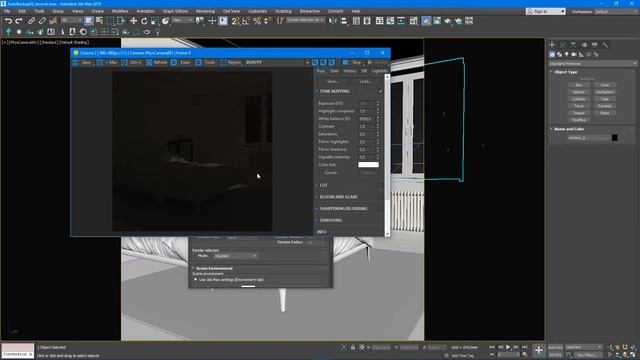Viewport: 640px width, 360px height.
Task: Expand the Denoising section
Action: click(x=317, y=220)
